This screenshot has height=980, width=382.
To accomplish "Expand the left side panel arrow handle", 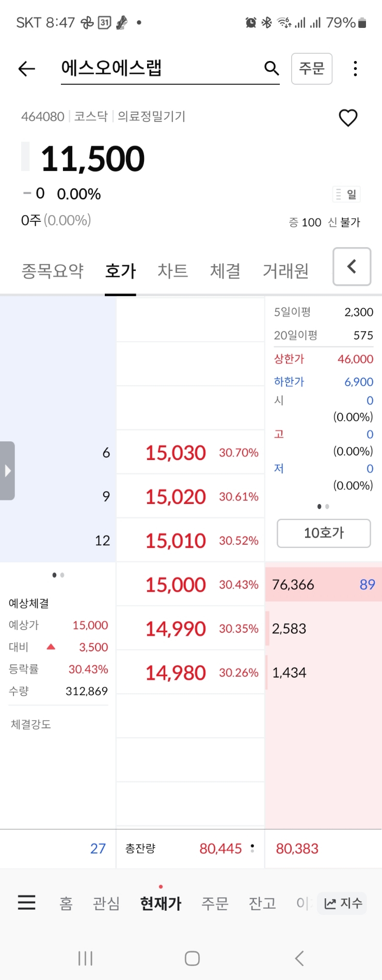I will (x=7, y=470).
